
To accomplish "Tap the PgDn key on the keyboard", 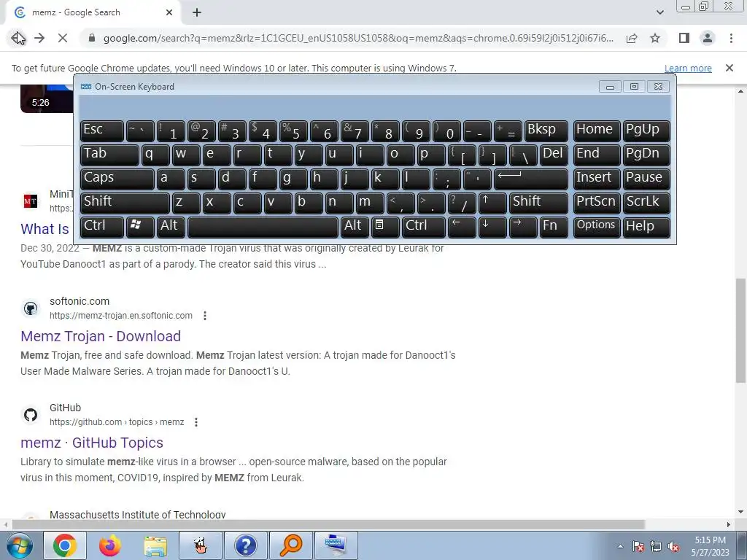I will [x=646, y=155].
